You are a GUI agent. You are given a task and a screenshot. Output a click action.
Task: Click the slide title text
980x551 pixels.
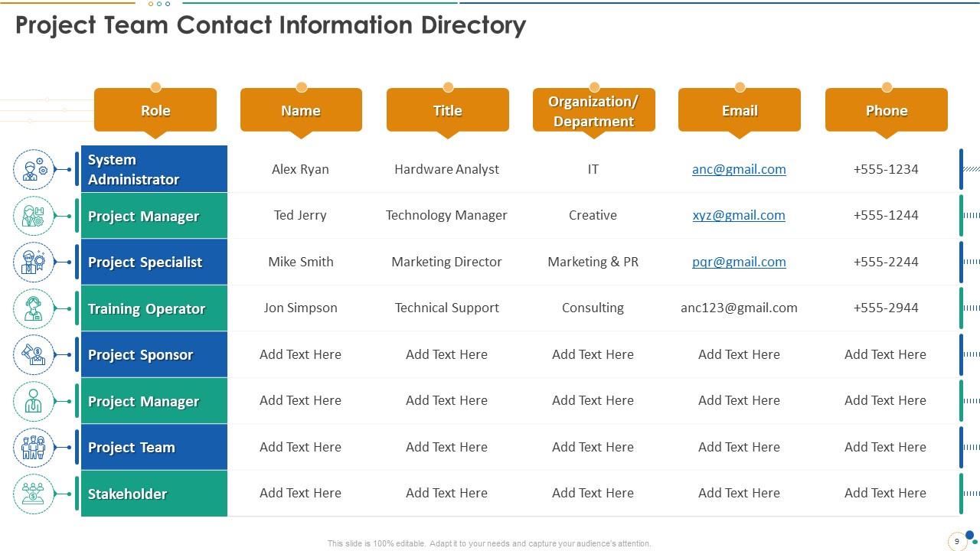coord(270,25)
